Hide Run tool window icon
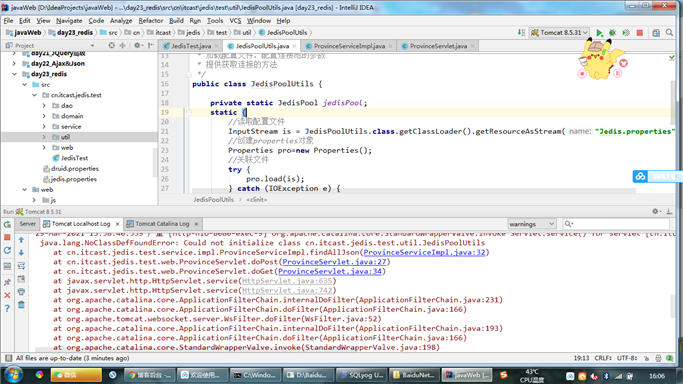This screenshot has width=683, height=384. click(x=669, y=211)
